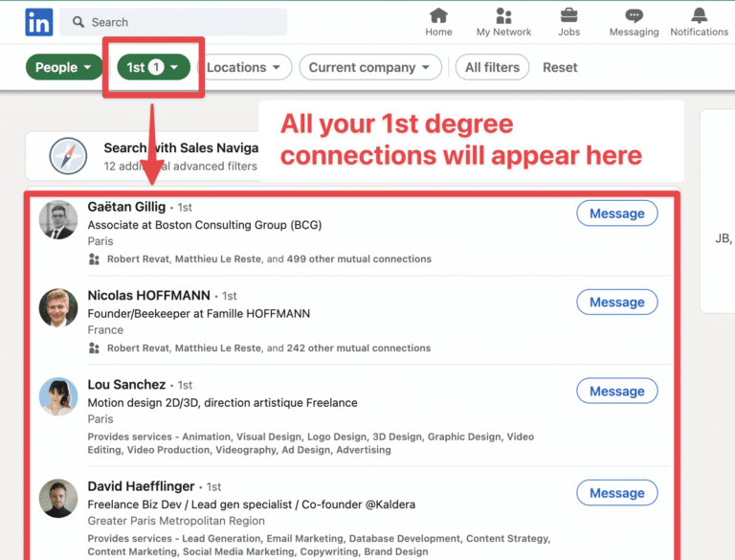Click the Sales Navigator compass icon
Screen dimensions: 735x560
69,156
